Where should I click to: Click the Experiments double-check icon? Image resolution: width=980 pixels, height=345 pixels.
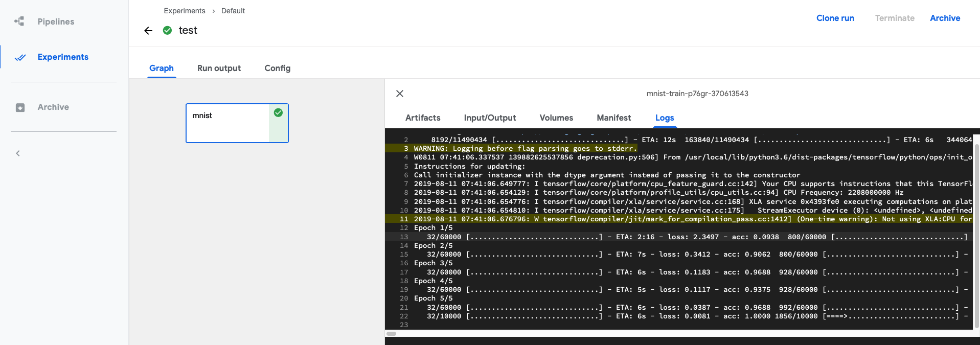20,57
